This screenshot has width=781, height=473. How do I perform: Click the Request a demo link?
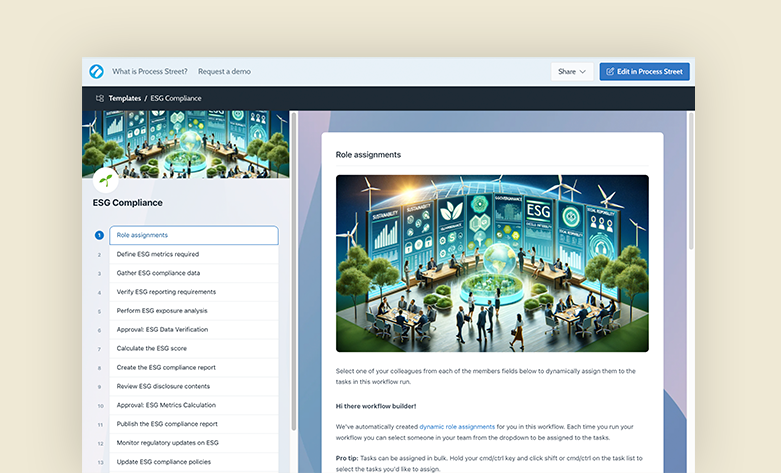(224, 72)
